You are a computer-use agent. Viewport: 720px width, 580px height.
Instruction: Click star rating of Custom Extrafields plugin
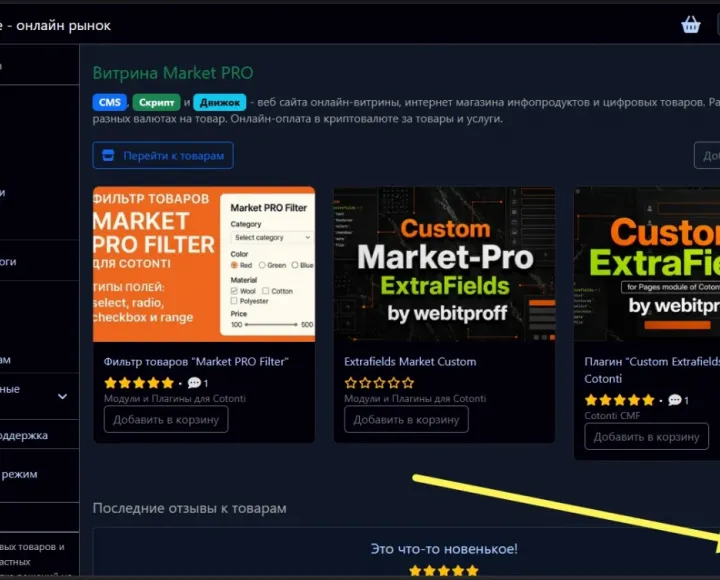(619, 400)
